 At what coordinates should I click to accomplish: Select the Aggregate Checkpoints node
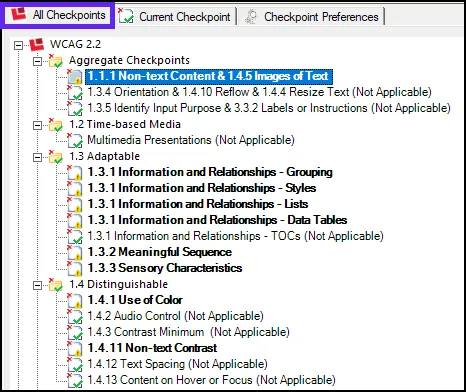click(129, 60)
